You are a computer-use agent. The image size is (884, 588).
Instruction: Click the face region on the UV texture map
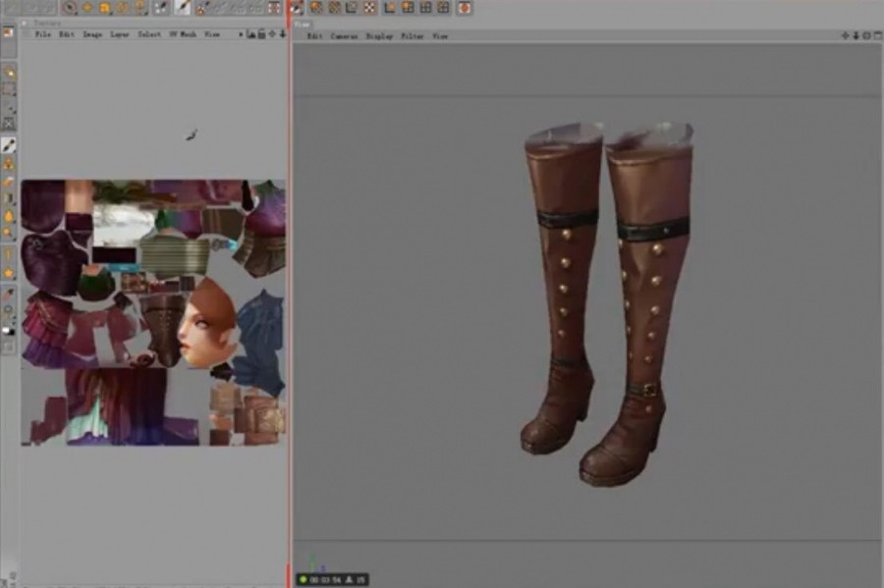coord(206,323)
